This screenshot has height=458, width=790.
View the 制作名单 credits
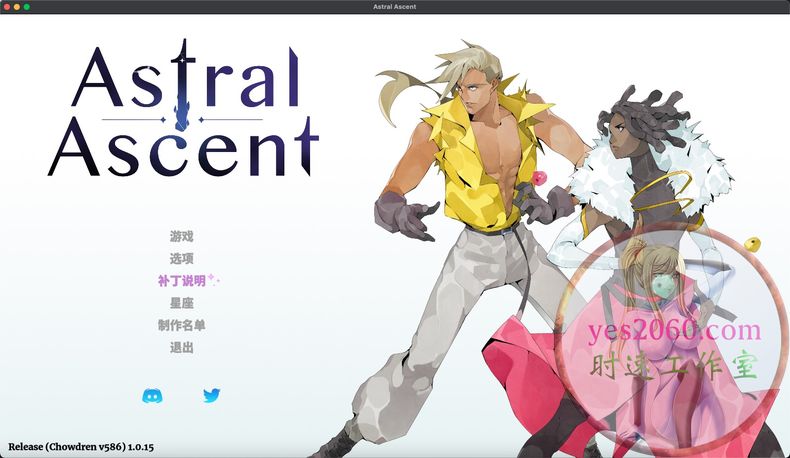(181, 325)
